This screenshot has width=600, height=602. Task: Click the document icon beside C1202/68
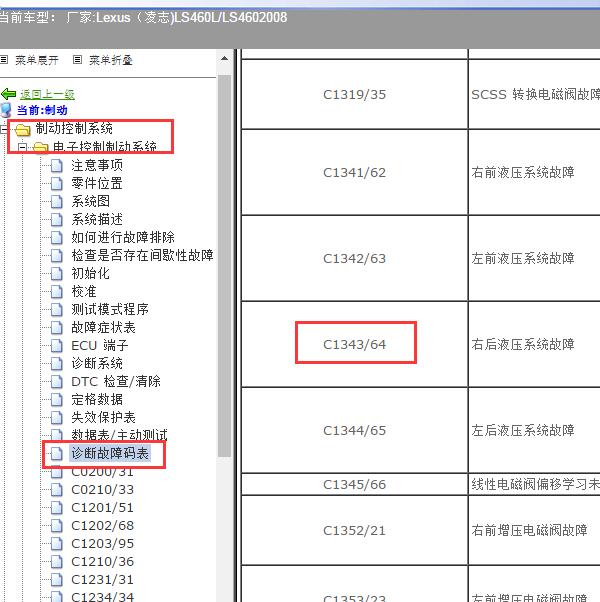(57, 526)
